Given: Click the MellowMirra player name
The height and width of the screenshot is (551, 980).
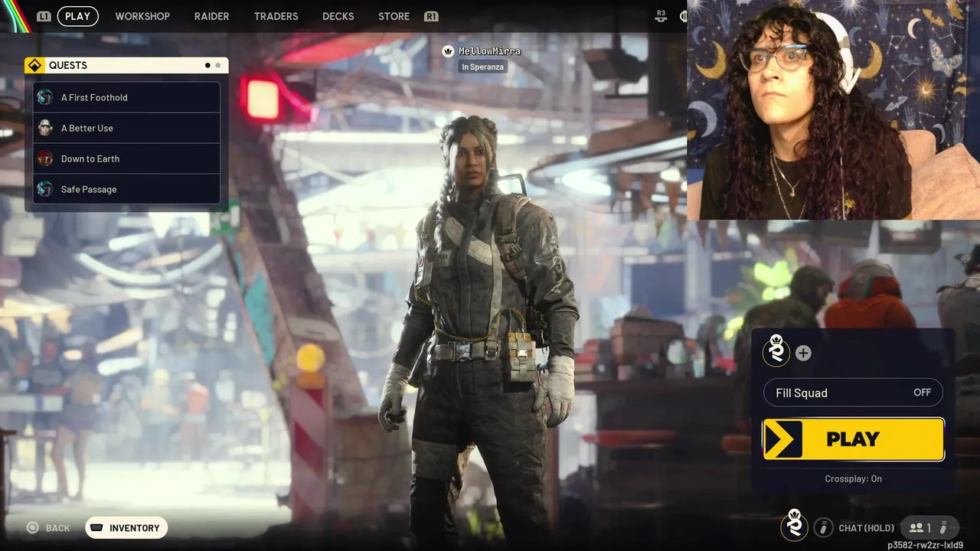Looking at the screenshot, I should point(489,51).
